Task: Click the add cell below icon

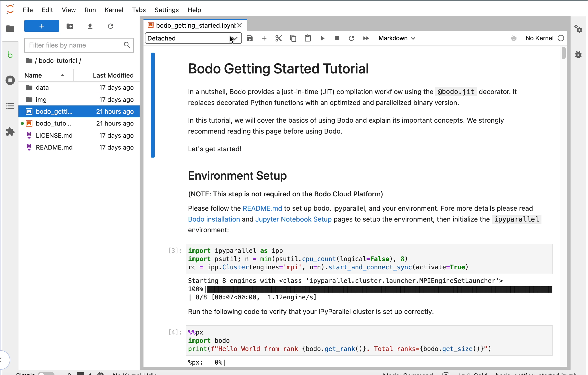Action: pyautogui.click(x=264, y=38)
